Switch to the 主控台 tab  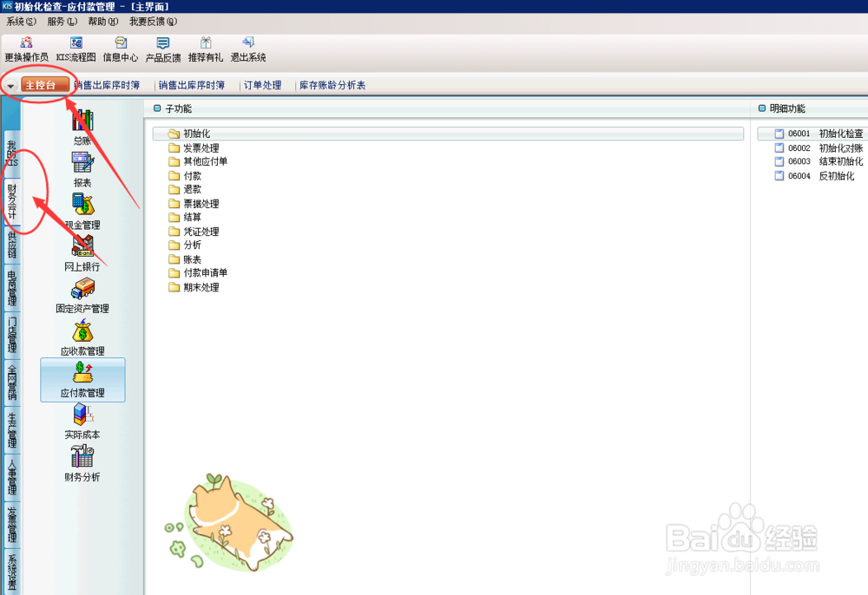(x=45, y=85)
